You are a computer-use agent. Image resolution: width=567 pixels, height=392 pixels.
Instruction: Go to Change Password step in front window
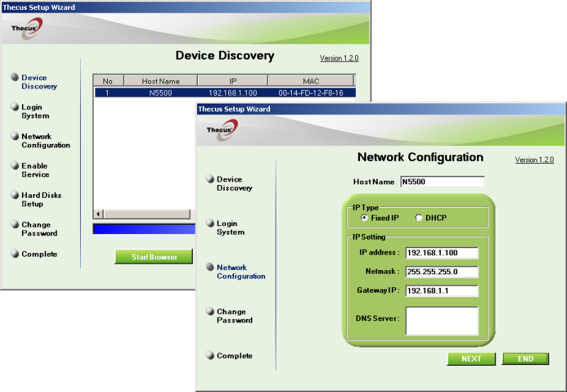tap(235, 316)
